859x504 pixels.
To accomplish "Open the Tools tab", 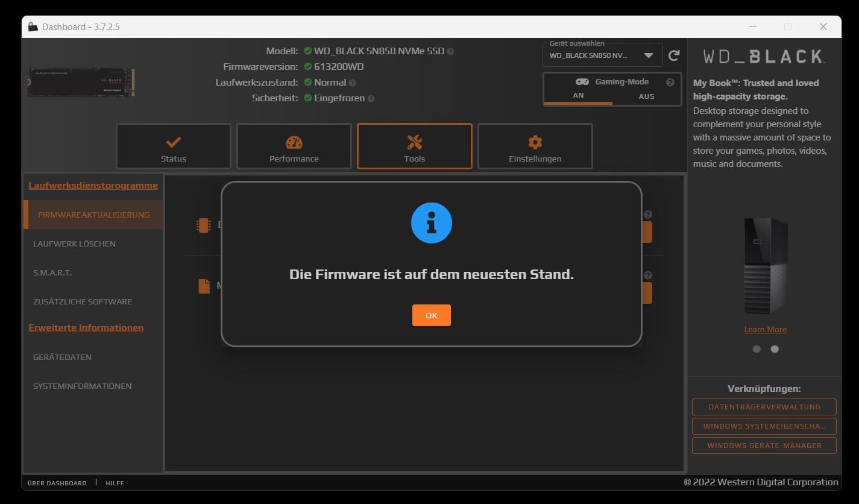I will (x=415, y=146).
